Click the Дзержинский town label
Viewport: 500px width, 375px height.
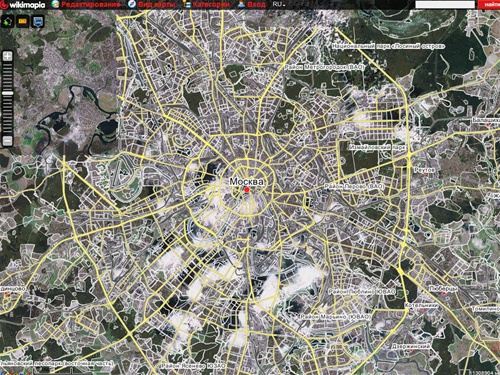click(411, 347)
